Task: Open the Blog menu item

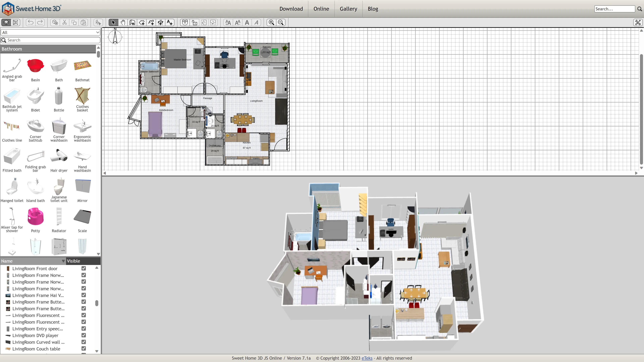Action: [373, 9]
